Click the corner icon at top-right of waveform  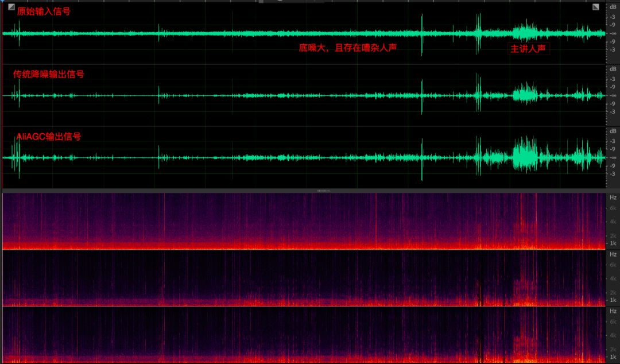click(596, 7)
